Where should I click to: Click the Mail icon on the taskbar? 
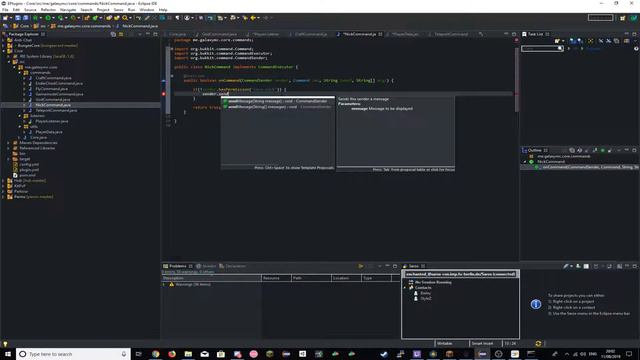[x=204, y=354]
